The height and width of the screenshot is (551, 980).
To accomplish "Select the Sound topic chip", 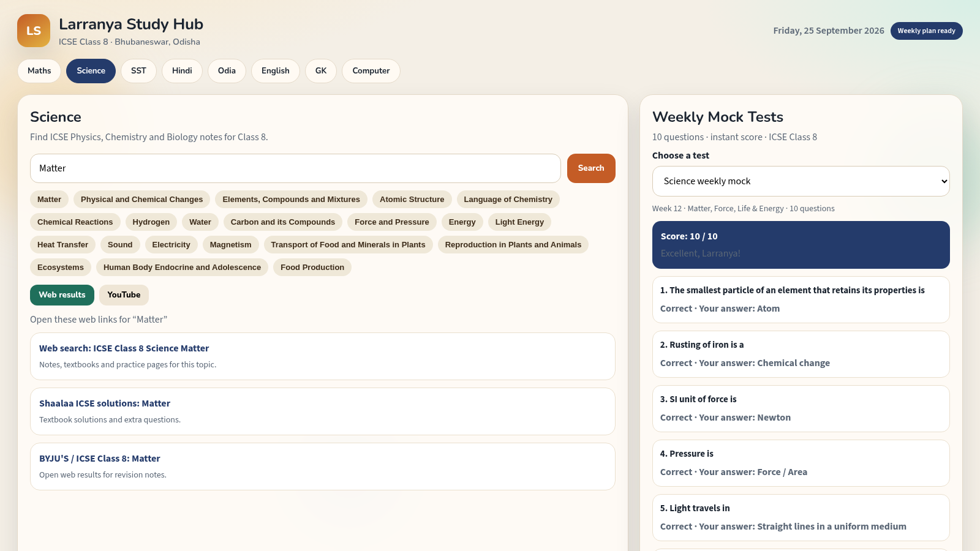I will pos(120,245).
